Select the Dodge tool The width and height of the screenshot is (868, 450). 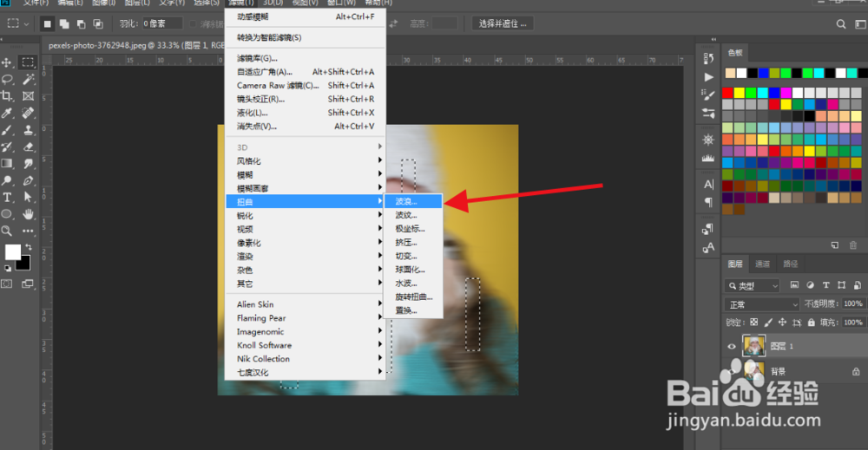point(7,180)
